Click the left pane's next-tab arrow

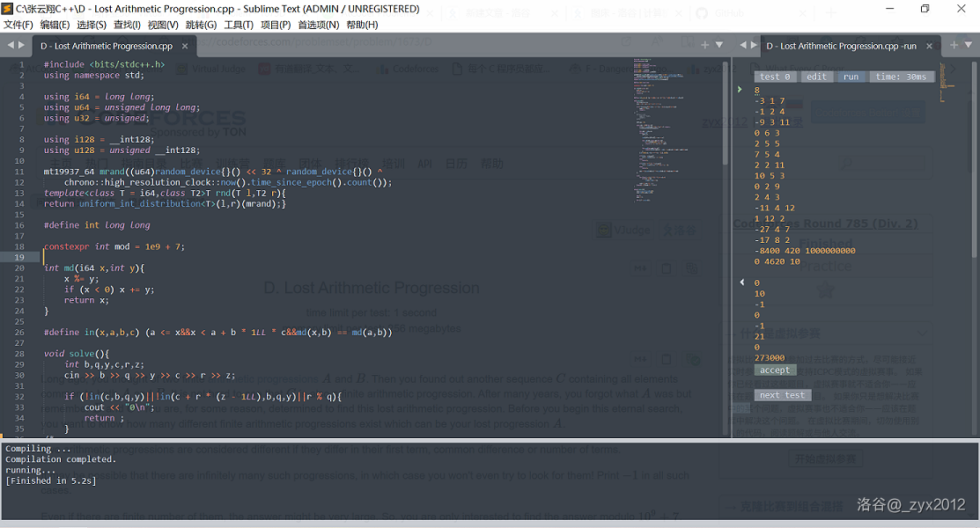pyautogui.click(x=21, y=45)
